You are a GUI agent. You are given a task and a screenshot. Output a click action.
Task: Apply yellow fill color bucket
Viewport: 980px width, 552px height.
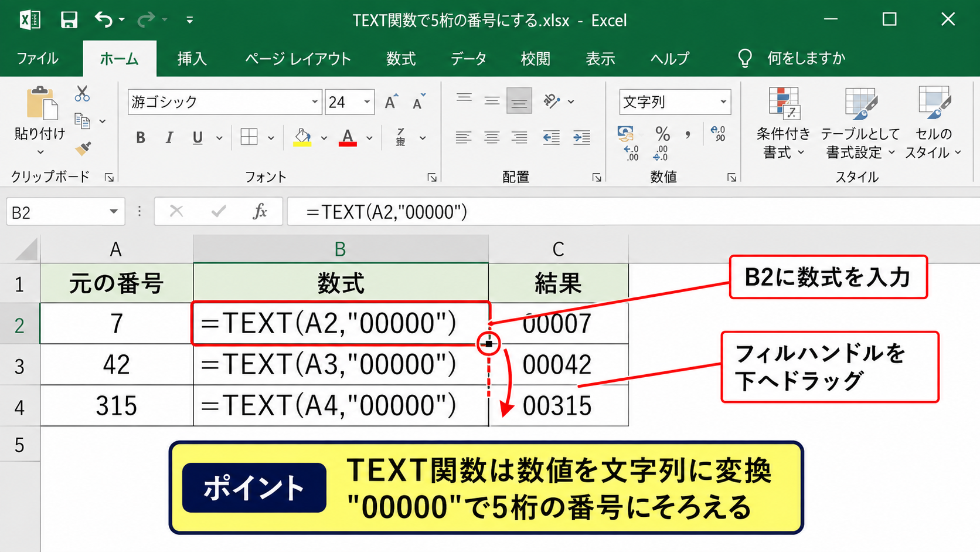tap(302, 137)
